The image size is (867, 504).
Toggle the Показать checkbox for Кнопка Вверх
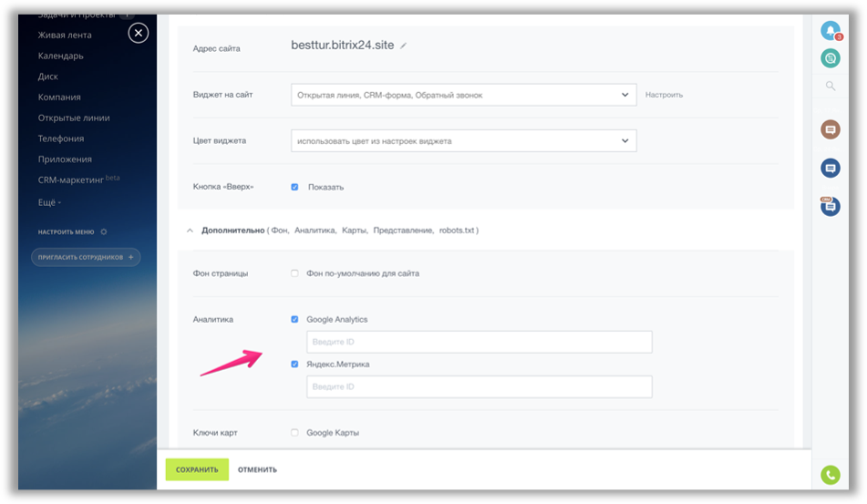294,187
